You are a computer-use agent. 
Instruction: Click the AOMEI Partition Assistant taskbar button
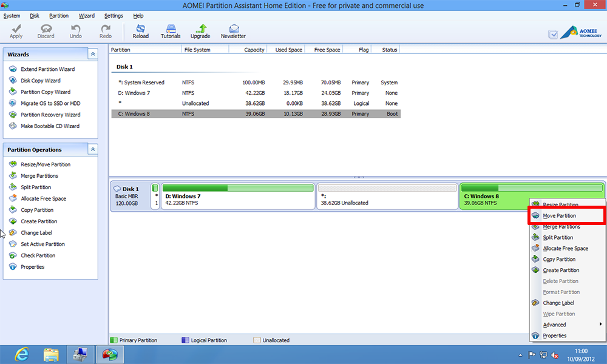click(x=110, y=354)
